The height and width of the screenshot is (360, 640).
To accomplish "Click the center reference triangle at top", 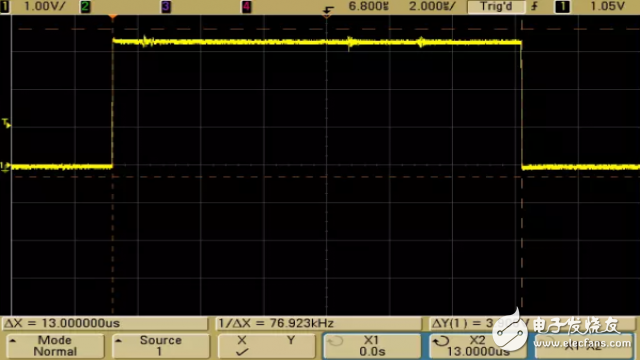I will tap(327, 17).
